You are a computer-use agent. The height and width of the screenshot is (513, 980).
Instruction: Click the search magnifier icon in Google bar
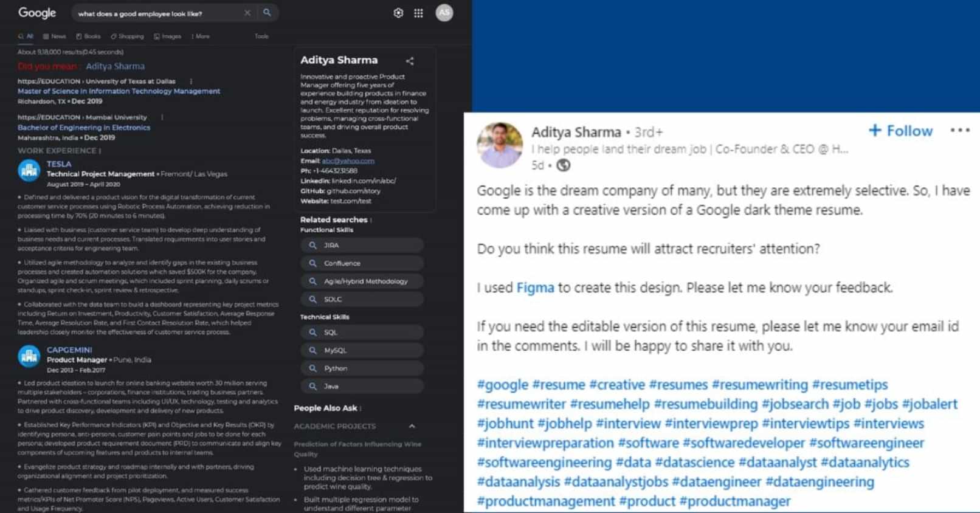point(267,13)
